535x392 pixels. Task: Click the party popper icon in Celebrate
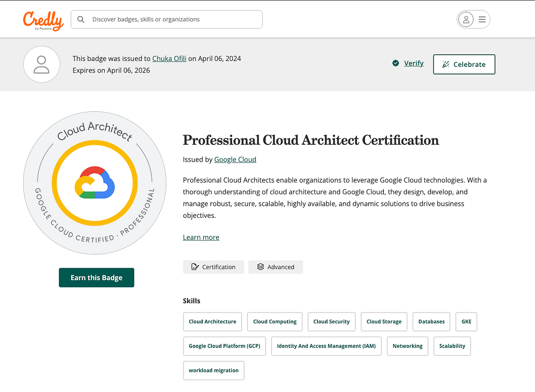(x=445, y=65)
